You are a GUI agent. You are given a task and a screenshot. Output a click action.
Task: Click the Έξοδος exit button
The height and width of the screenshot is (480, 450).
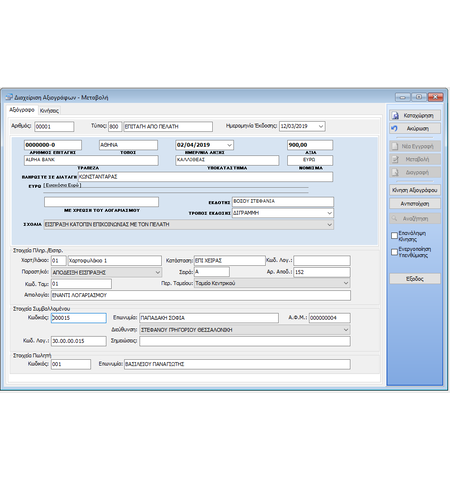(x=415, y=279)
